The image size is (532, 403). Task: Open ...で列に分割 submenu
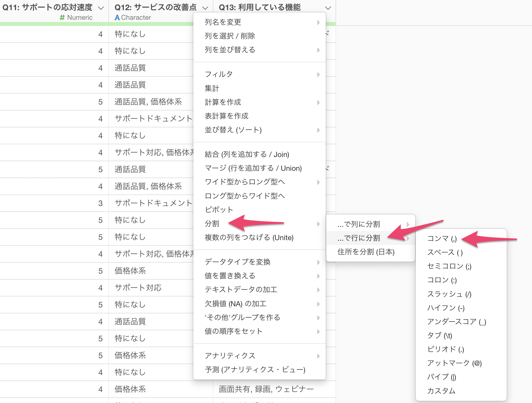370,224
